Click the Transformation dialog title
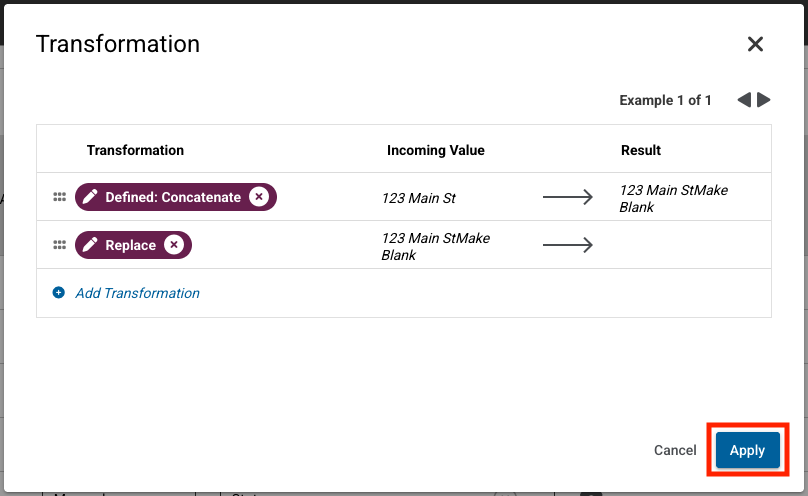 click(117, 44)
